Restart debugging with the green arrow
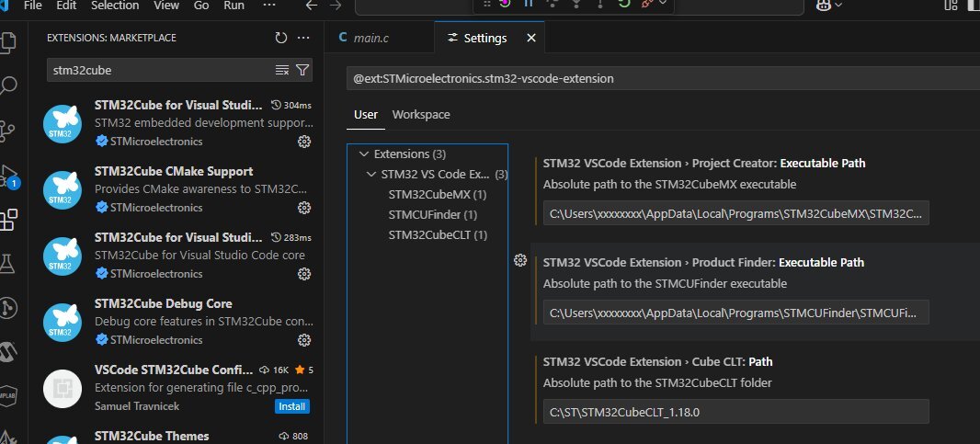 623,3
